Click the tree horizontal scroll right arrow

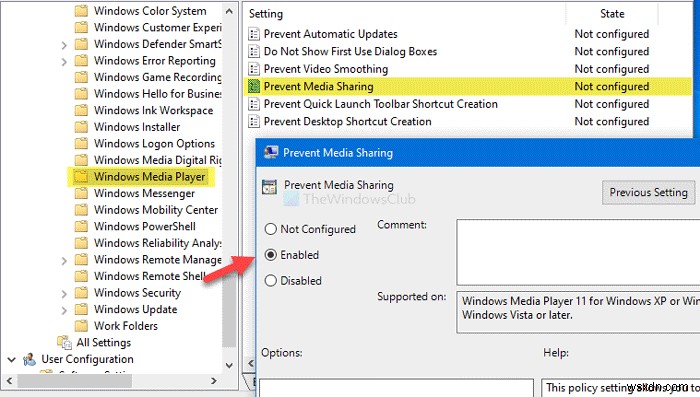[x=214, y=380]
